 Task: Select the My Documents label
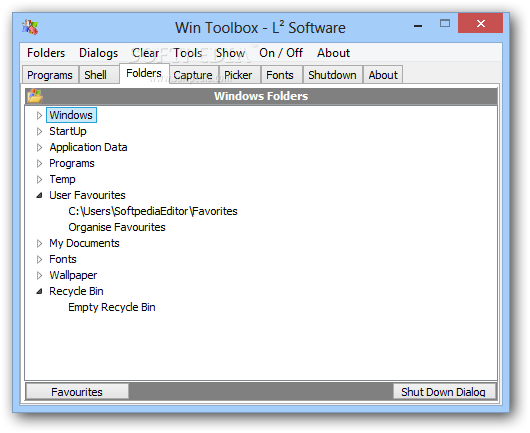[84, 243]
